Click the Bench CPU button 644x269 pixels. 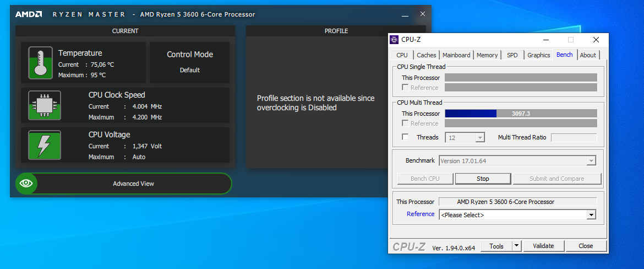[x=425, y=179]
